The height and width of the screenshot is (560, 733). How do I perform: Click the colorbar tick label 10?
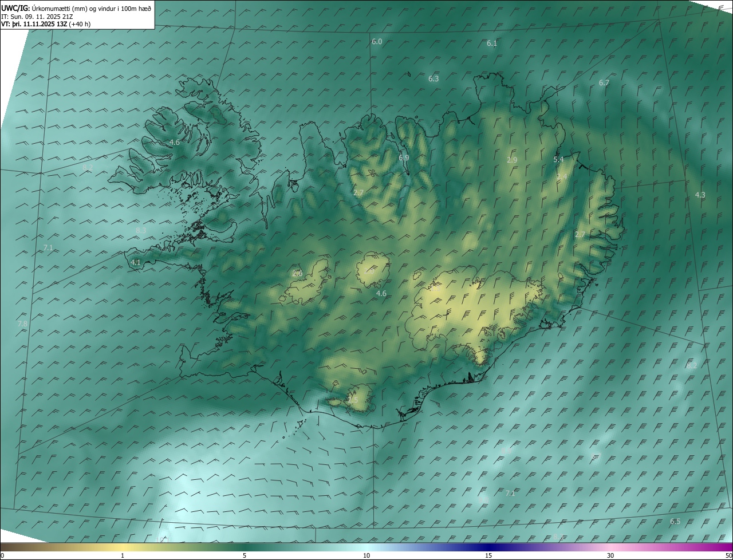click(366, 556)
